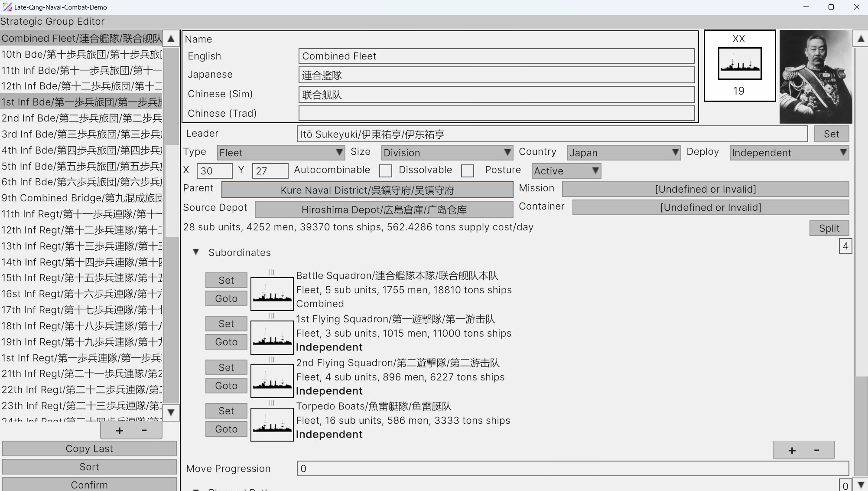868x491 pixels.
Task: Select 1st Inf Bde in the sidebar list
Action: point(78,102)
